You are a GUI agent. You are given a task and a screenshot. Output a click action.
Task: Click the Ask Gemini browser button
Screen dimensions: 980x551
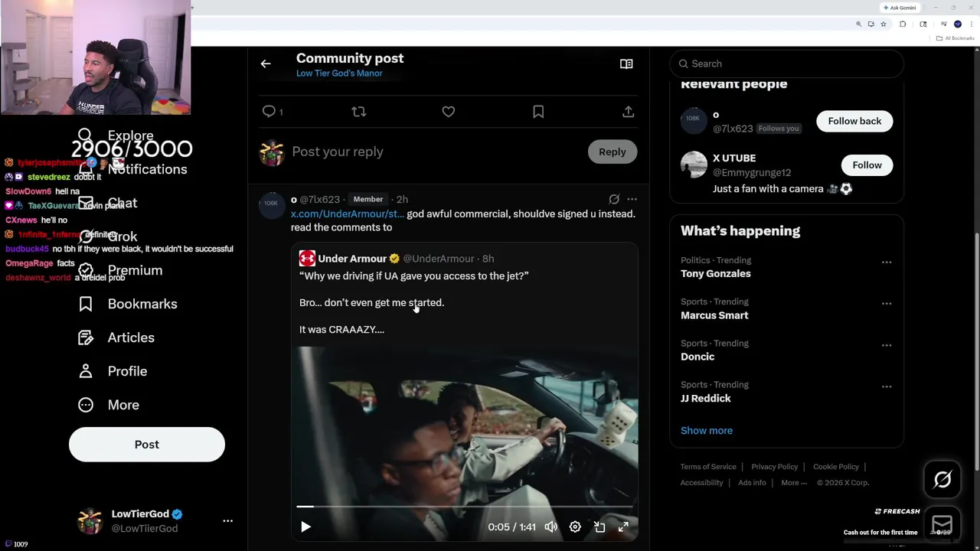click(x=900, y=8)
